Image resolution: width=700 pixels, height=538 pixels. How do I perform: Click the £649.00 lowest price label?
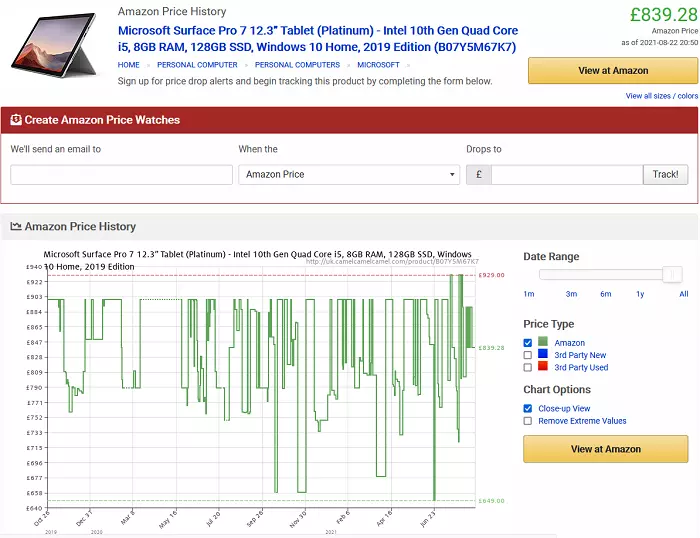click(x=492, y=500)
